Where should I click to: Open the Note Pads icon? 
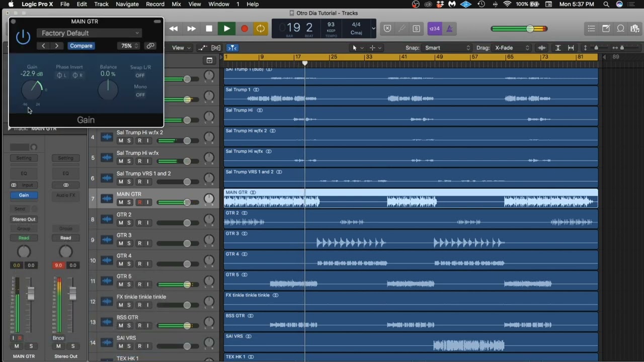[606, 29]
